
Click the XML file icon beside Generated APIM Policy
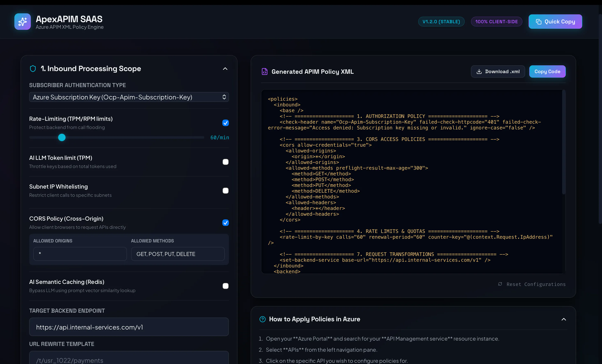(x=265, y=71)
